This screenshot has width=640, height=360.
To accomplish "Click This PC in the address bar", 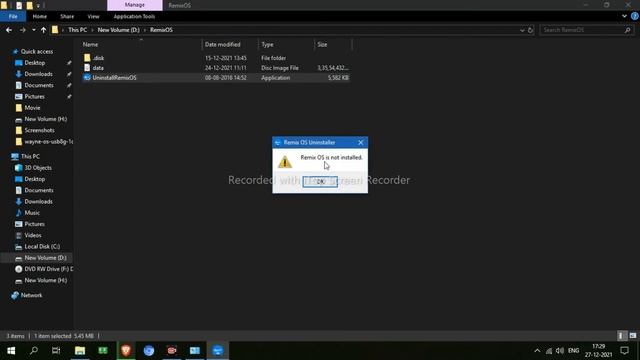I will click(x=78, y=30).
